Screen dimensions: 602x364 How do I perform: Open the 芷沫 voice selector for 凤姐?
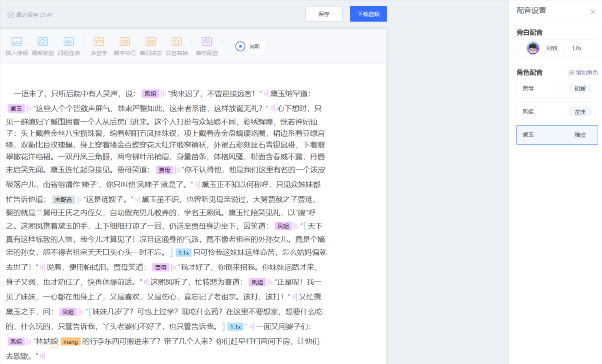click(x=580, y=112)
